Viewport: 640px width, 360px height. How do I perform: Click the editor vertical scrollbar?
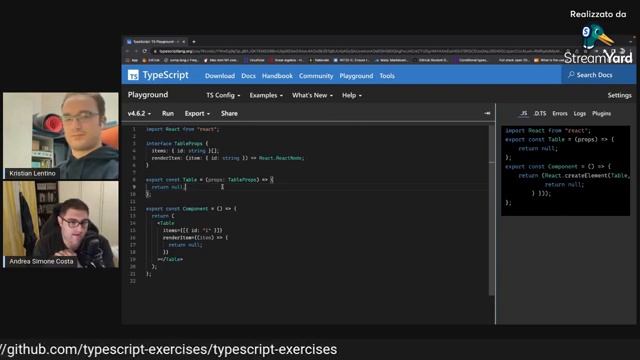(491, 210)
